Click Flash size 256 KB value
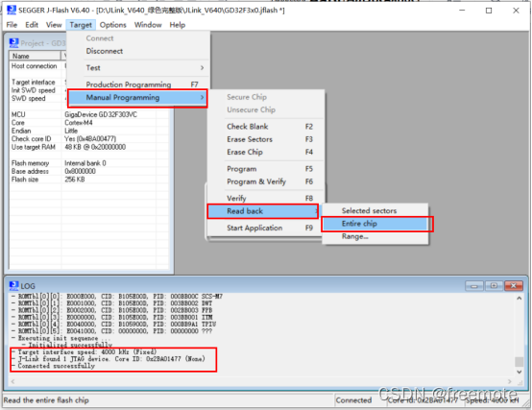The width and height of the screenshot is (532, 410). [75, 180]
